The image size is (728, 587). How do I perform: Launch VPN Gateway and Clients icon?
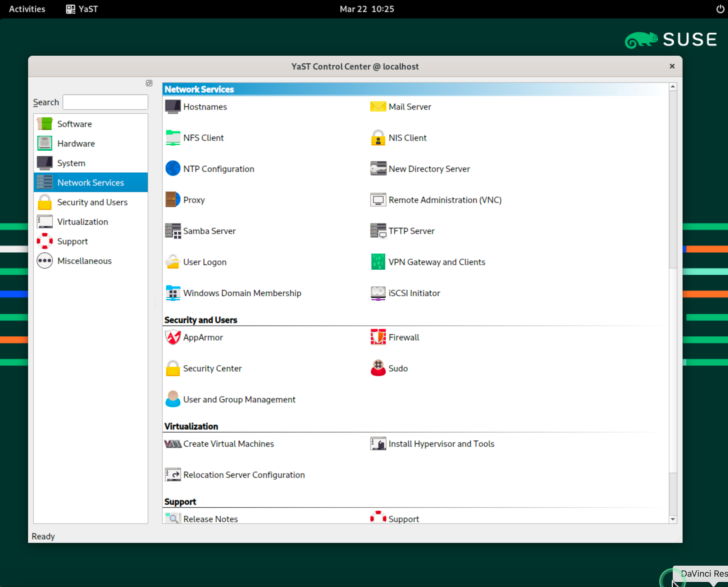378,262
